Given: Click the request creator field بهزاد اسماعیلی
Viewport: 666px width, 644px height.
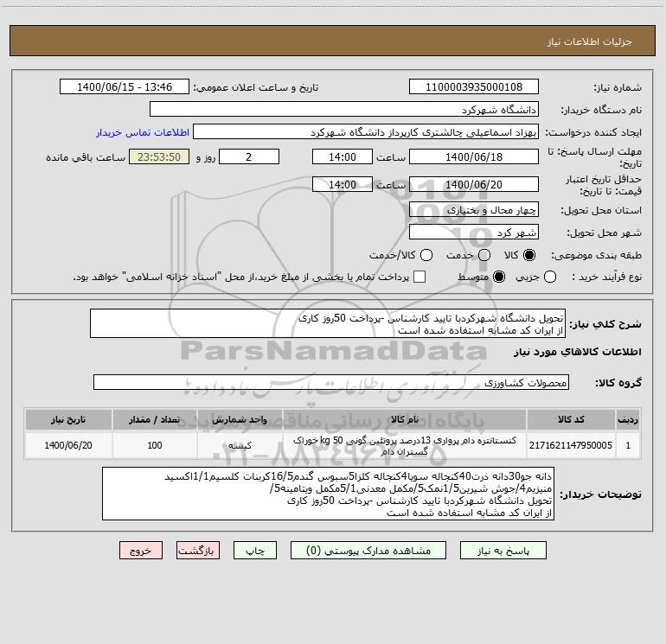Looking at the screenshot, I should (366, 131).
